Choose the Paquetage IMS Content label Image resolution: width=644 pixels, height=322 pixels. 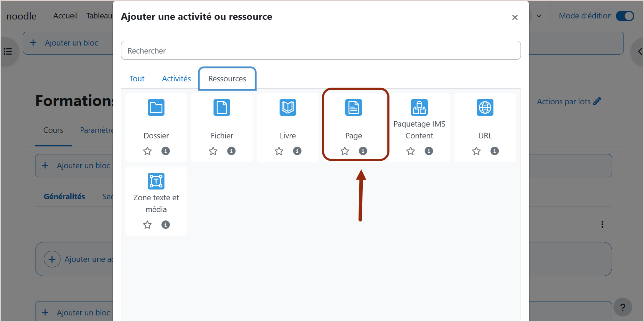419,130
